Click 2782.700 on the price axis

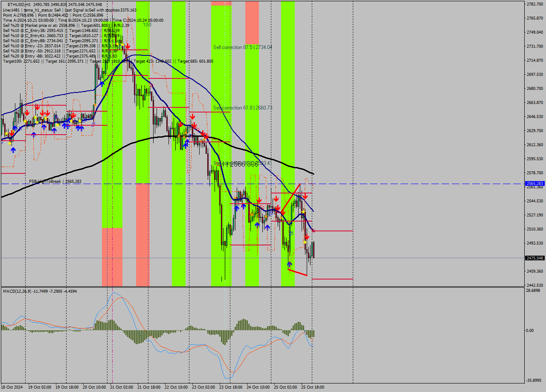[534, 4]
